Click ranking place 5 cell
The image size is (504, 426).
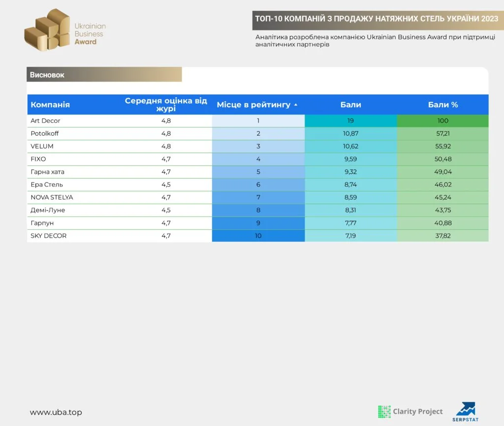[x=258, y=172]
